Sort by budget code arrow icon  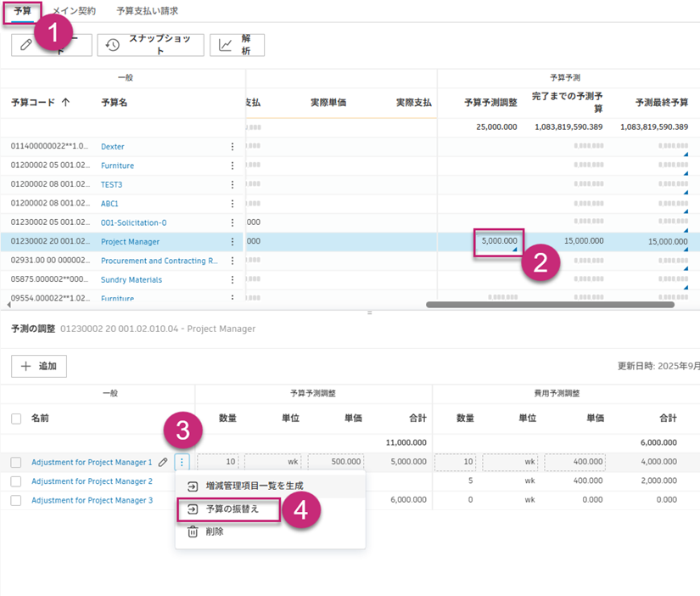coord(65,103)
